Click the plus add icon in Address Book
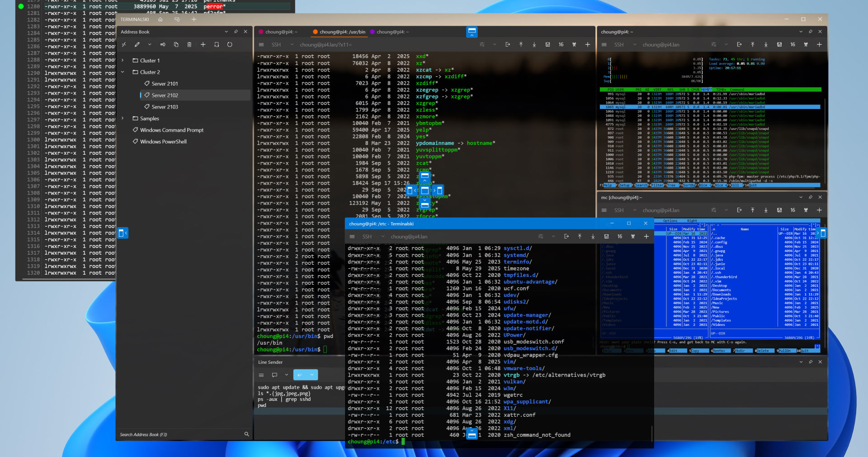 [203, 44]
